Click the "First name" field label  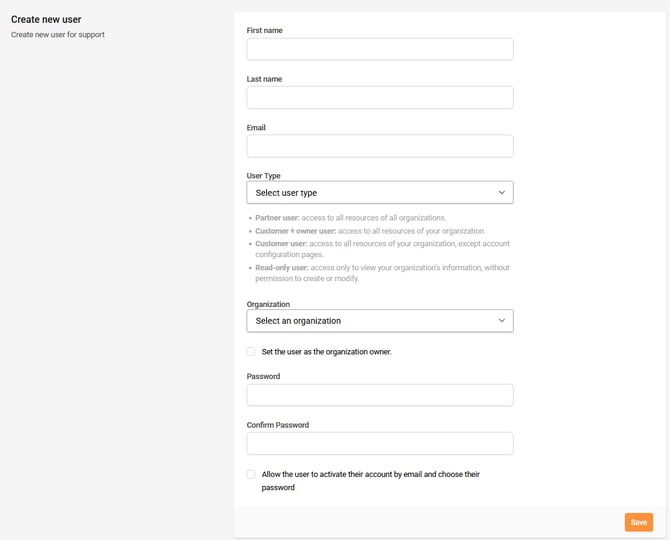point(265,31)
